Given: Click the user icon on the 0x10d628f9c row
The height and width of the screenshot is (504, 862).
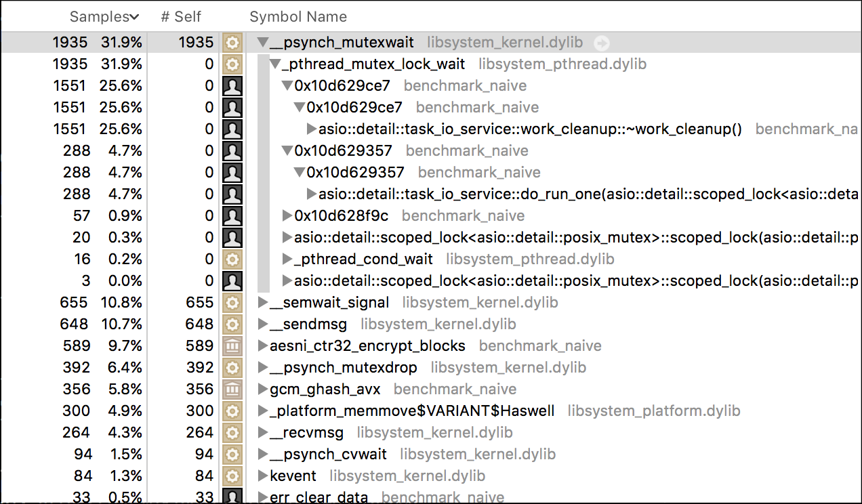Looking at the screenshot, I should click(x=232, y=216).
